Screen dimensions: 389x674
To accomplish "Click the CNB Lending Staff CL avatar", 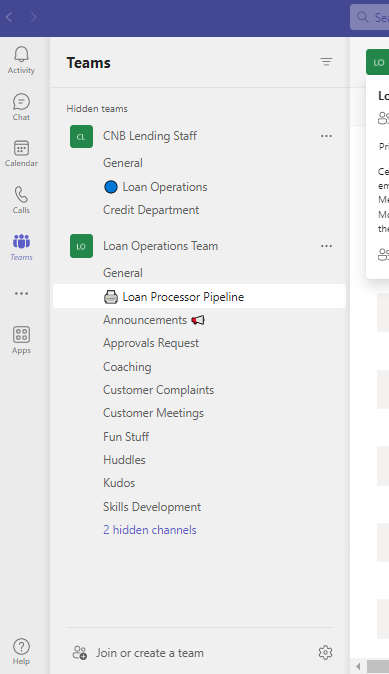I will (x=81, y=136).
